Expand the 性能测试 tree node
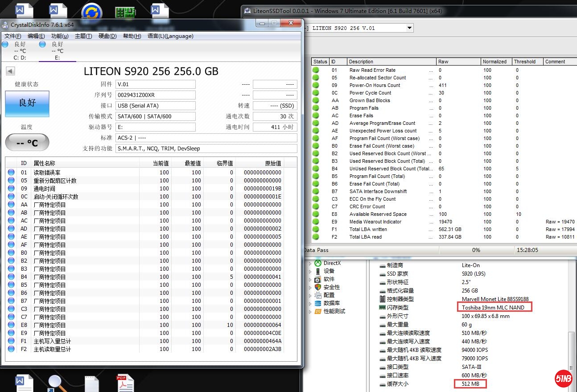Image resolution: width=577 pixels, height=392 pixels. click(310, 311)
